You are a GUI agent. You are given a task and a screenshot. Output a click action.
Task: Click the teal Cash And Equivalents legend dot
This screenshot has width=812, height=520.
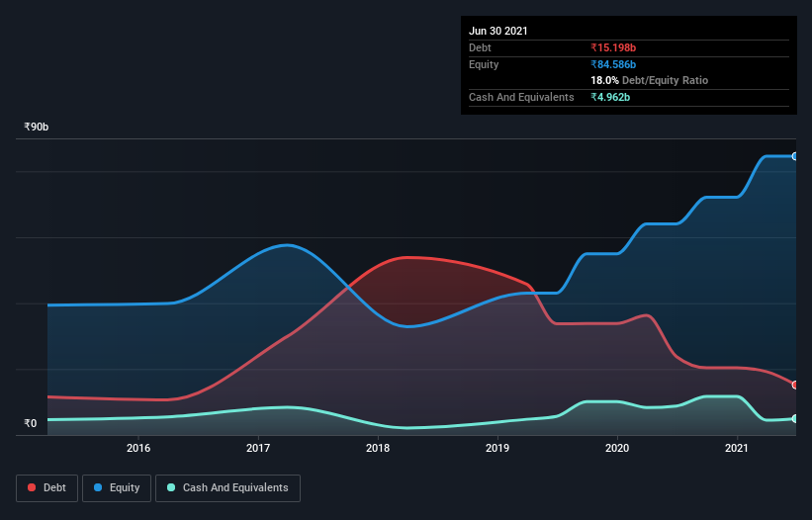pos(171,487)
